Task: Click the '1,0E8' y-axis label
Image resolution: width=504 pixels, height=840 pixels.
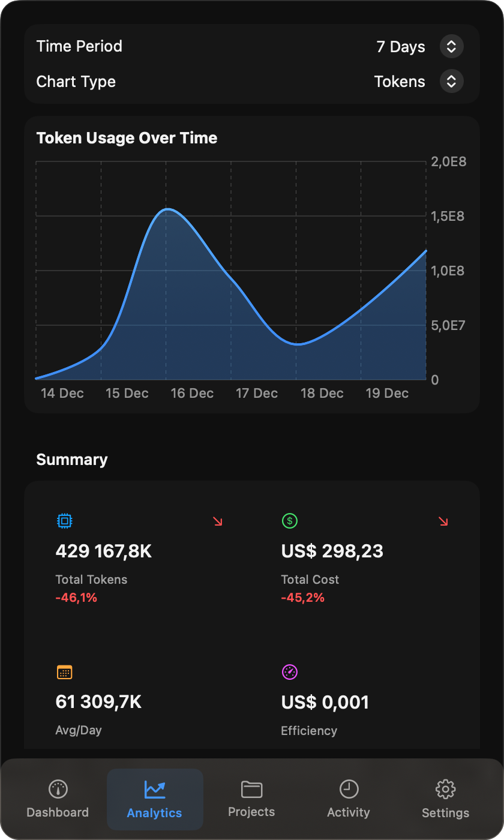Action: (448, 271)
